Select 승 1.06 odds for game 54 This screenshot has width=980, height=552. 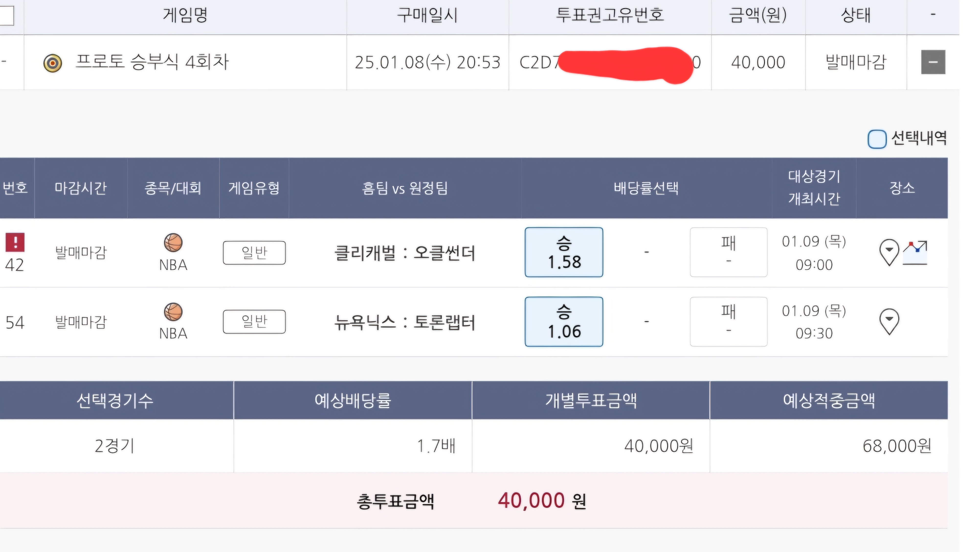(x=564, y=322)
